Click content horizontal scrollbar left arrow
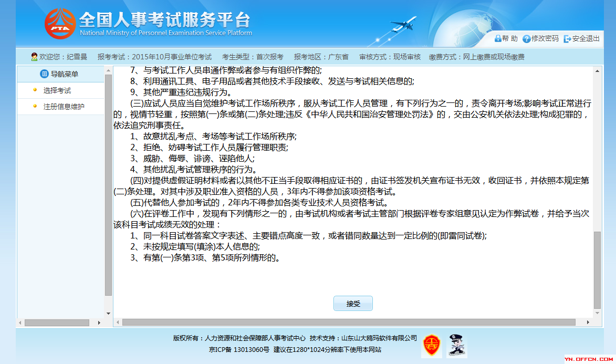Screen dimensions: 616x364 [x=118, y=323]
